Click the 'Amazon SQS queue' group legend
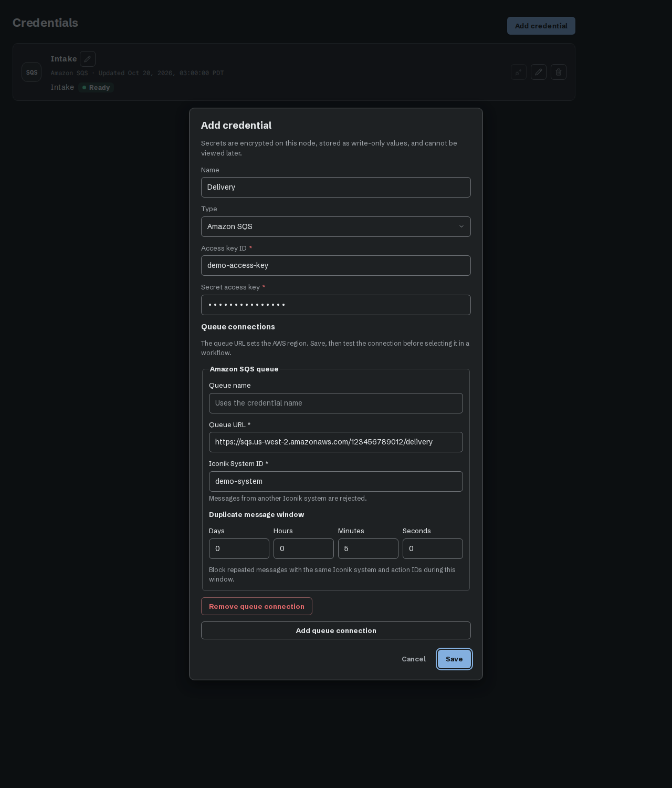 (x=244, y=369)
